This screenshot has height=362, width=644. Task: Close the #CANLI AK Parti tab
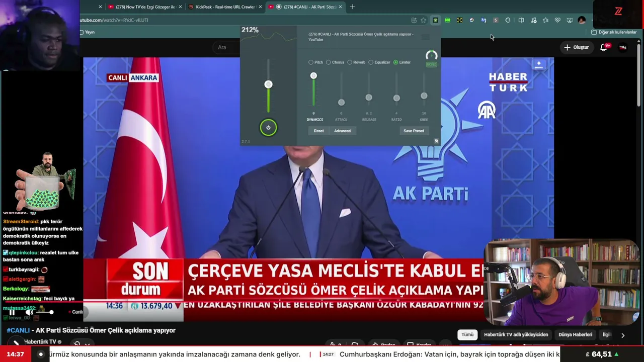pyautogui.click(x=341, y=7)
